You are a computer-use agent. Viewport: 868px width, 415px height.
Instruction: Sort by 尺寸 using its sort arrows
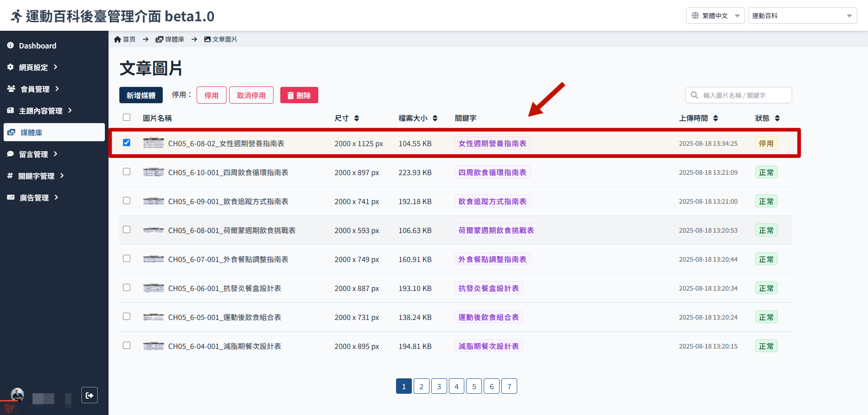pyautogui.click(x=357, y=118)
